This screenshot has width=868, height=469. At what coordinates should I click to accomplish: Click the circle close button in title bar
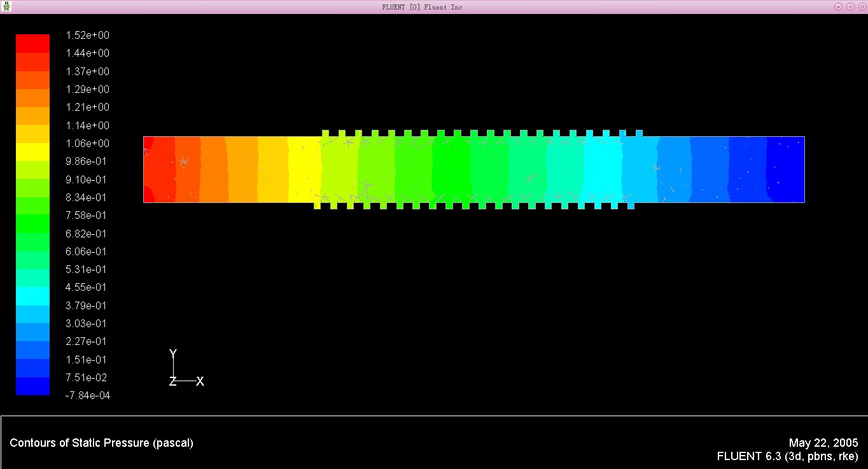(x=862, y=7)
